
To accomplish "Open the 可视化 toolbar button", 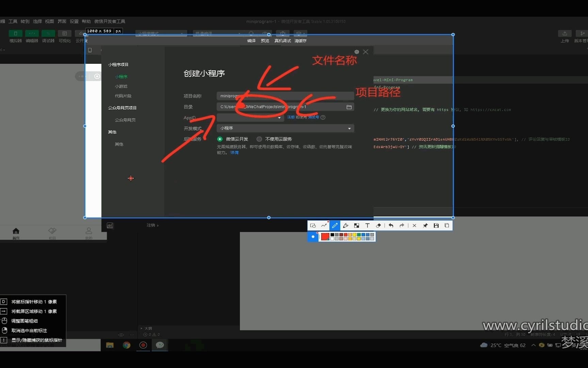I will point(65,33).
